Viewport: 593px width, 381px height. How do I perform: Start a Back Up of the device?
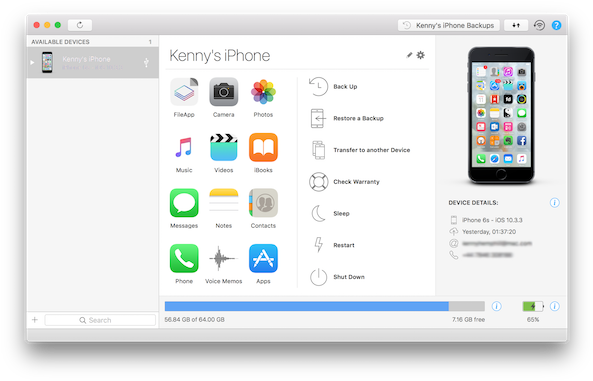(333, 87)
